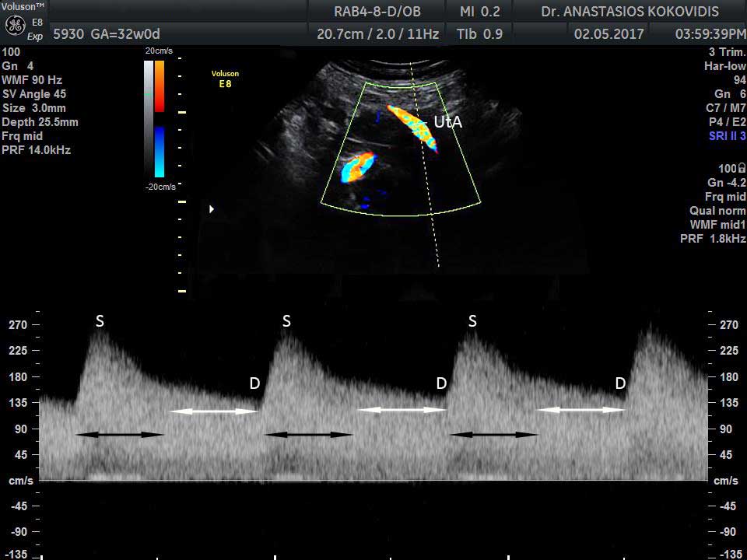Click the probe label 'RAB4-8-D/OB'

[x=377, y=12]
